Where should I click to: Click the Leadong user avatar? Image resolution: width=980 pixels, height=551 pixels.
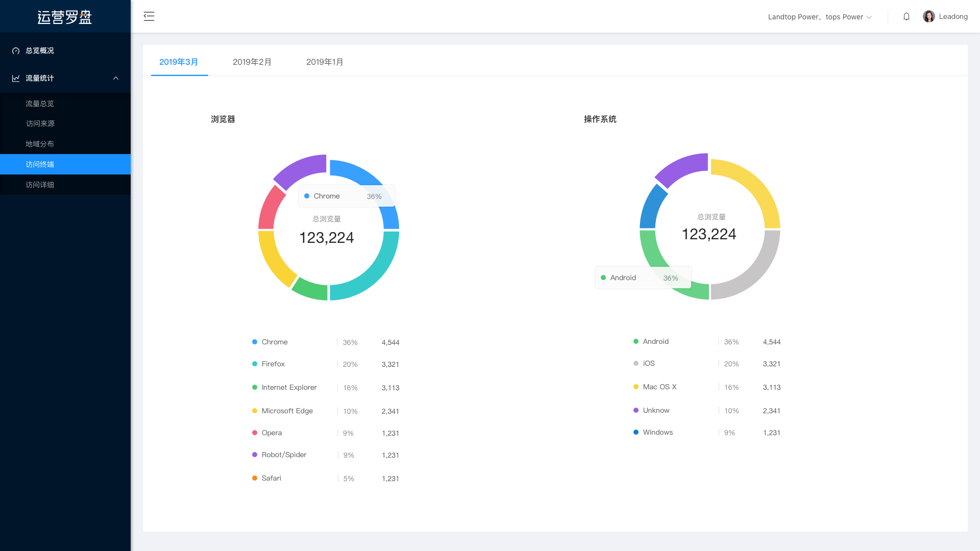pyautogui.click(x=928, y=16)
